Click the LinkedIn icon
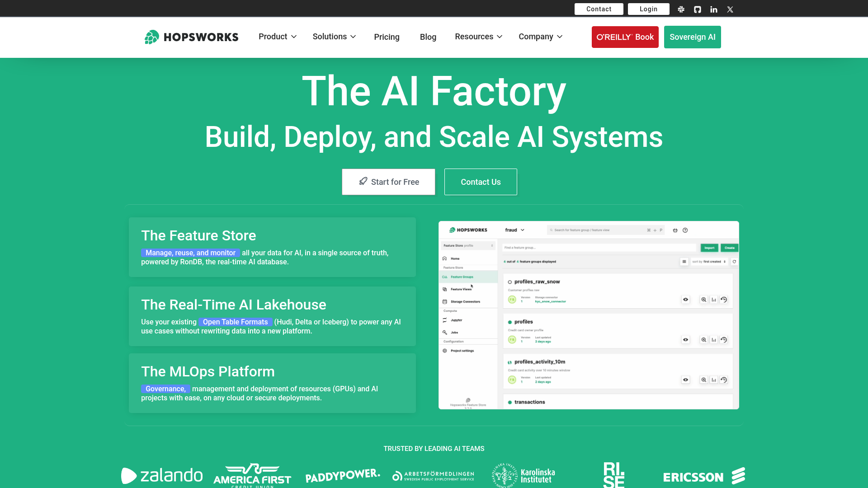Image resolution: width=868 pixels, height=488 pixels. coord(713,9)
